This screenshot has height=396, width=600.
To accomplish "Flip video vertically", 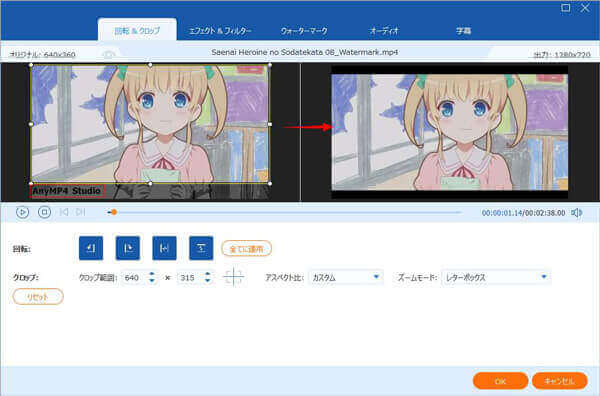I will pyautogui.click(x=201, y=248).
